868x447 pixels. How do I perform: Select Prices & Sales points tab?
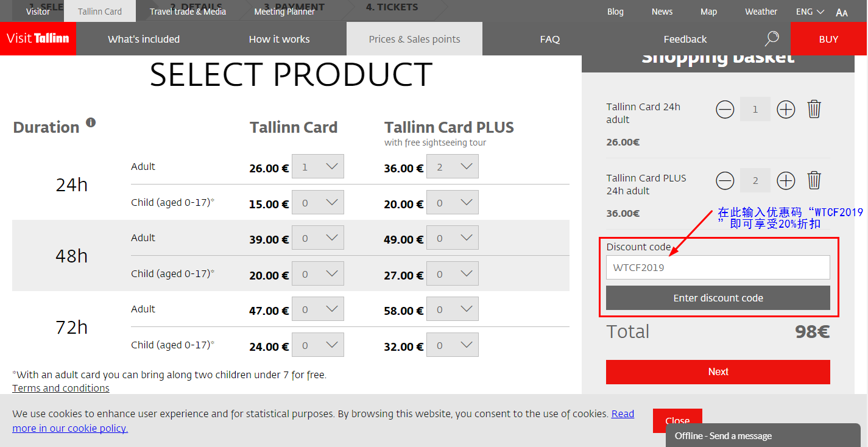tap(414, 39)
